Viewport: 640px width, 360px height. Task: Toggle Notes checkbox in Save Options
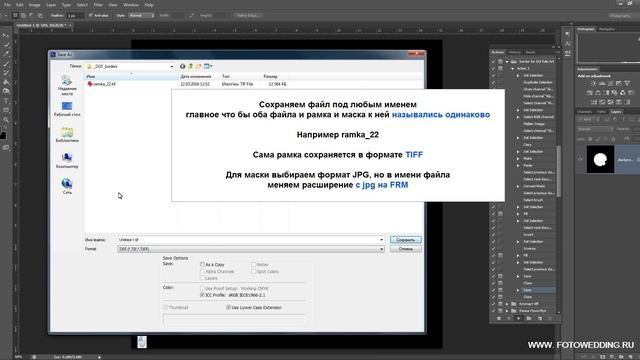coord(253,264)
